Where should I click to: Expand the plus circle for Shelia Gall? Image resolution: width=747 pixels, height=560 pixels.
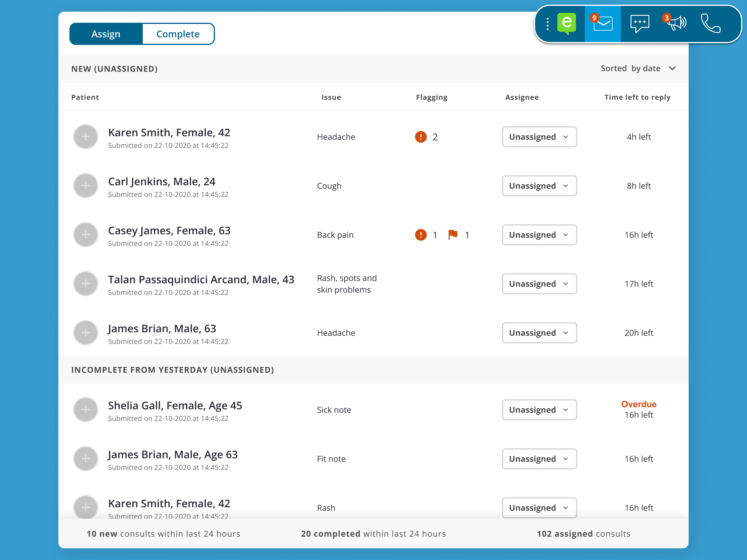click(x=86, y=409)
